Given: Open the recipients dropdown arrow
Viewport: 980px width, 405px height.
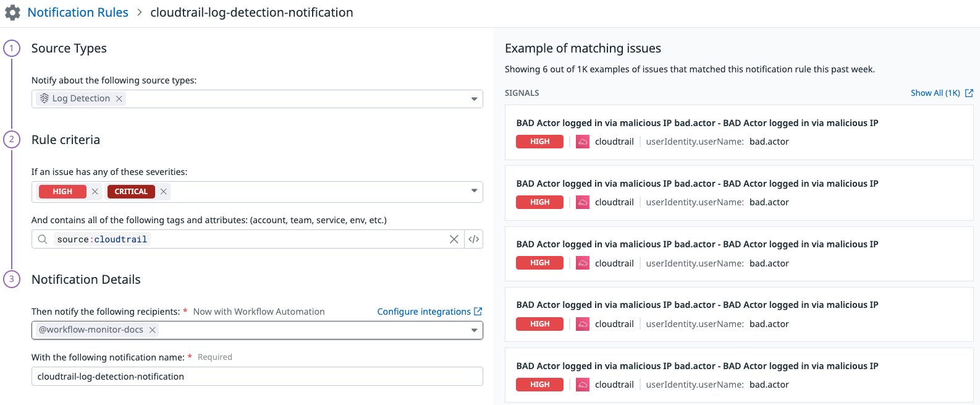Looking at the screenshot, I should click(474, 330).
